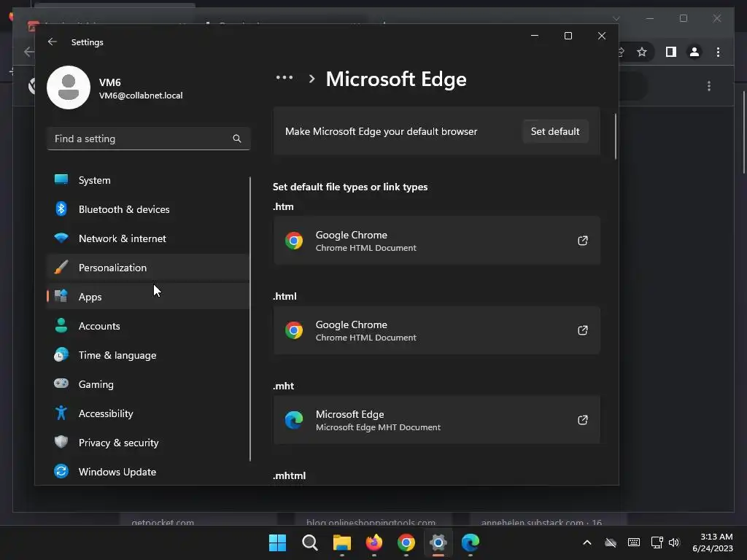Change the .html default from Google Chrome
The width and height of the screenshot is (747, 560).
point(436,330)
